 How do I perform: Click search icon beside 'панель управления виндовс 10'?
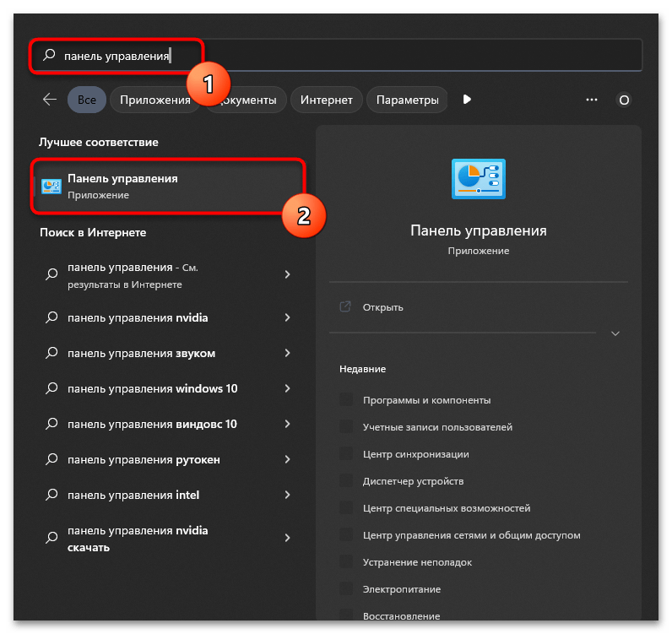coord(51,424)
